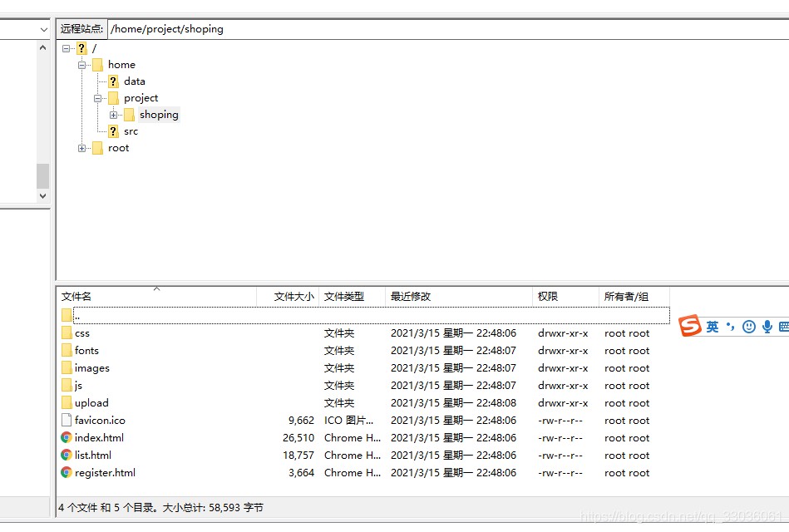Select the index.html file
This screenshot has width=789, height=532.
point(365,438)
